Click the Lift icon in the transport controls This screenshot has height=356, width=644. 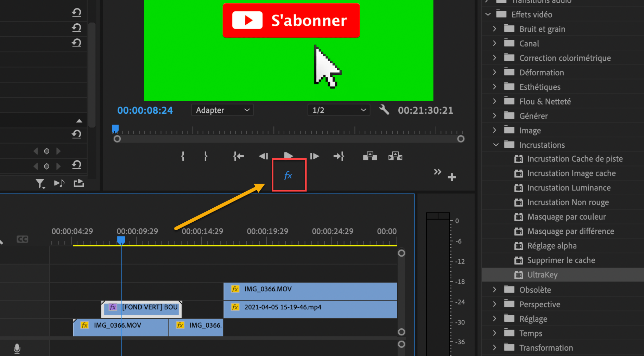(x=370, y=156)
